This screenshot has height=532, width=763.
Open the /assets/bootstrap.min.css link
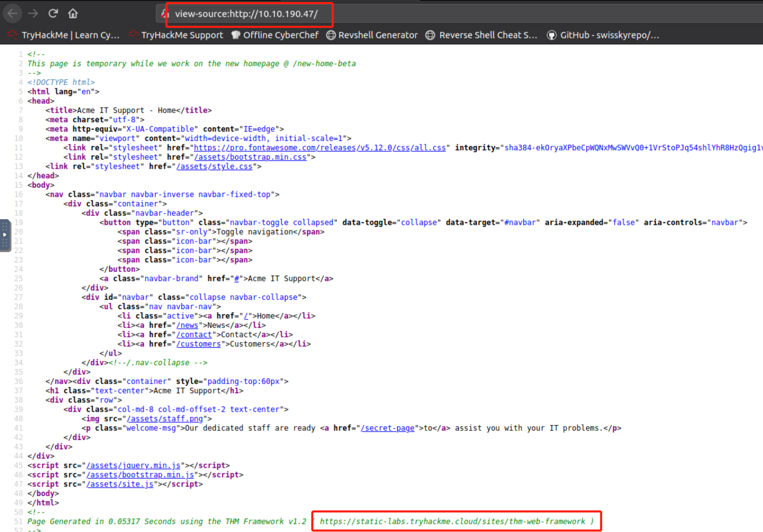point(250,157)
